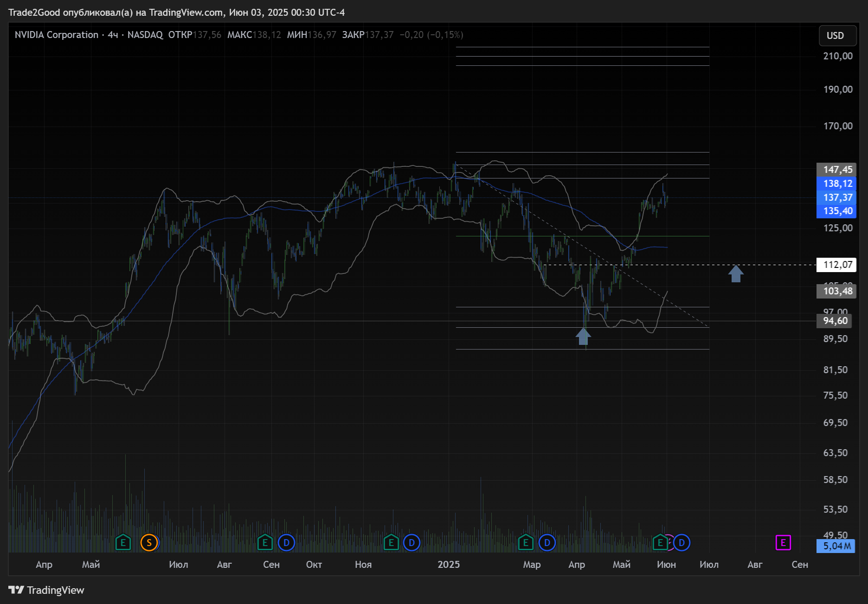Click the magenta upcoming earnings "E" marker
The image size is (868, 604).
tap(783, 542)
